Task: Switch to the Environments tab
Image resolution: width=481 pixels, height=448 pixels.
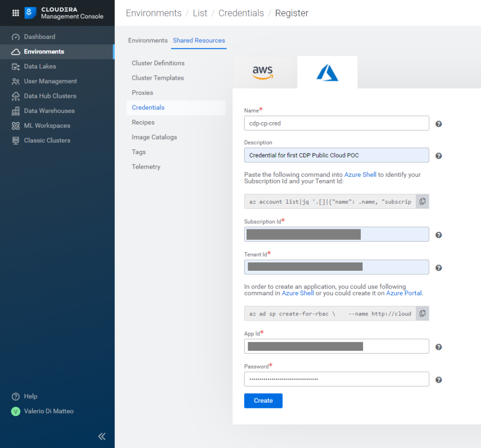Action: (148, 40)
